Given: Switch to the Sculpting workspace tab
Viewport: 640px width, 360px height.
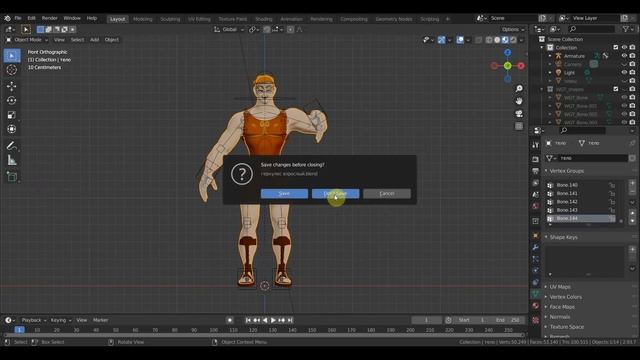Looking at the screenshot, I should (x=170, y=19).
